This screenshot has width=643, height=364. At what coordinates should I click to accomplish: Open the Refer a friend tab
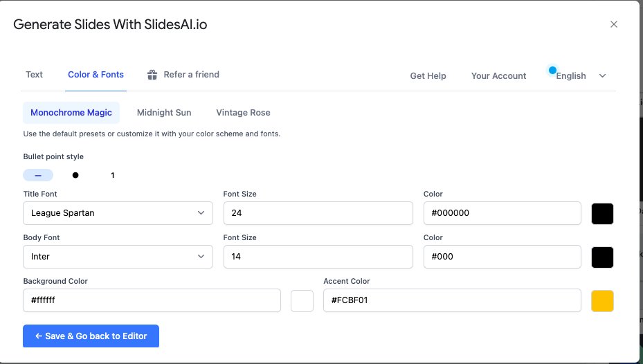183,75
